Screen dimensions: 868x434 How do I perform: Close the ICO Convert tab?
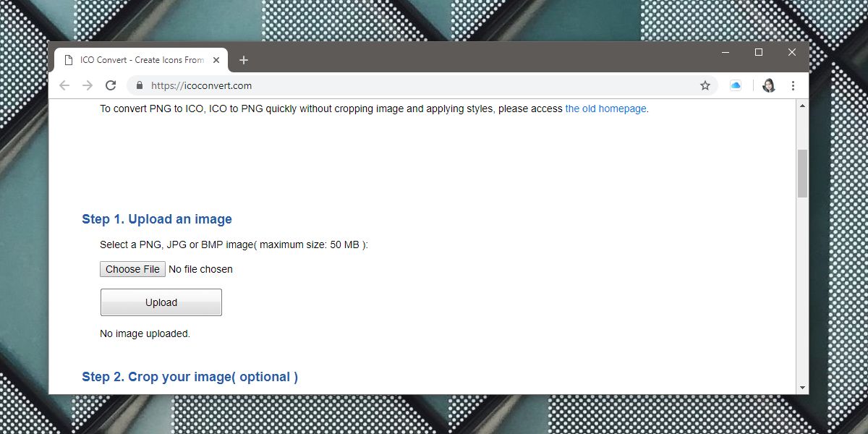[216, 60]
